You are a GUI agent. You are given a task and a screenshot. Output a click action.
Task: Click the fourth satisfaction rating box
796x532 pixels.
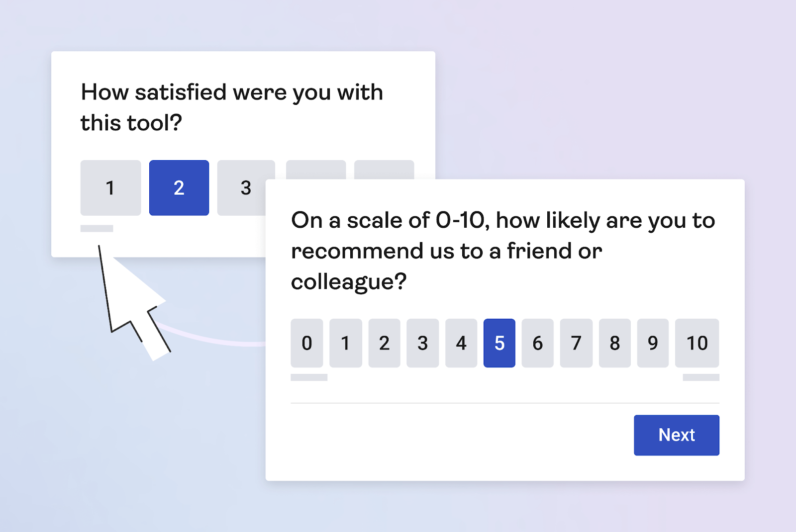coord(316,169)
